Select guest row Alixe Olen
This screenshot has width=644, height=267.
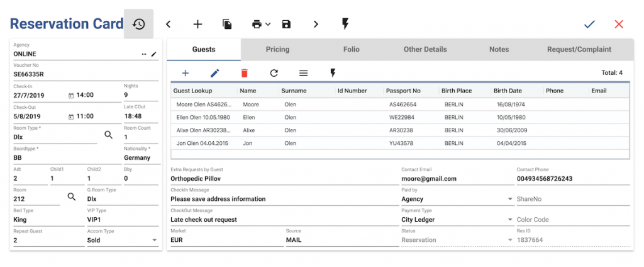[x=400, y=130]
